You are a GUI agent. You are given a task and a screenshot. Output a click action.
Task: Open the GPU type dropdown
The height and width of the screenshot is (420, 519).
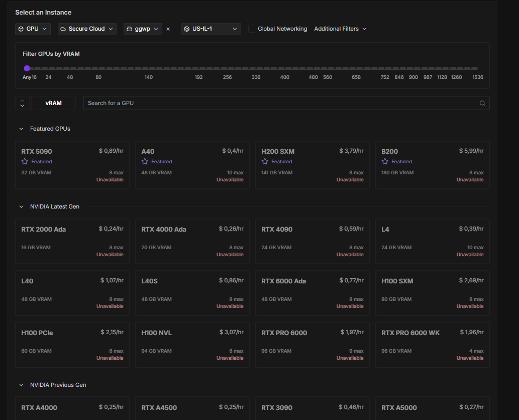point(33,29)
